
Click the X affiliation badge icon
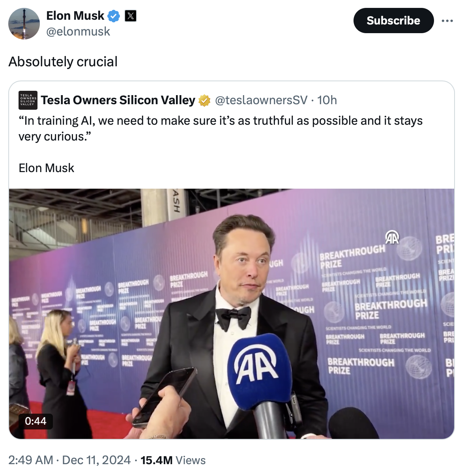tap(131, 16)
